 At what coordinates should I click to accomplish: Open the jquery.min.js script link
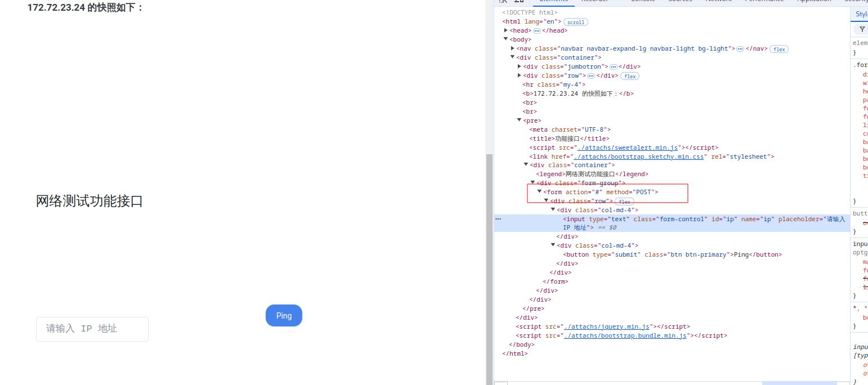coord(606,326)
